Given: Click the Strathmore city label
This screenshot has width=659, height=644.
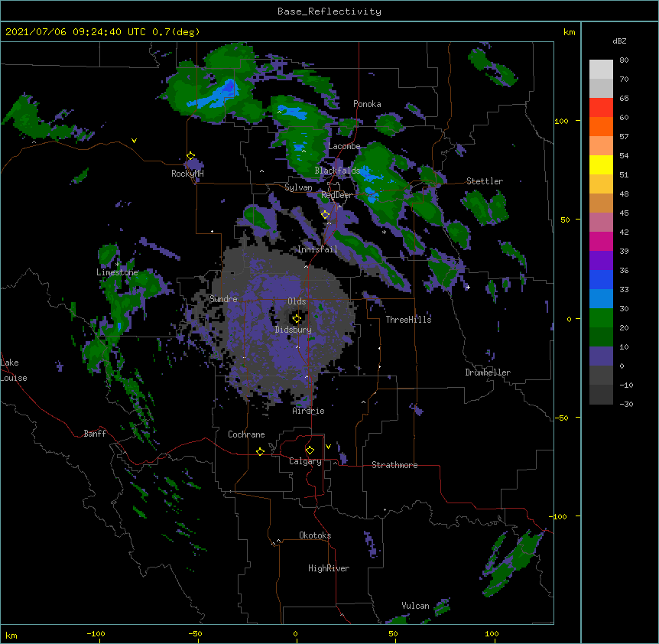Looking at the screenshot, I should 394,465.
